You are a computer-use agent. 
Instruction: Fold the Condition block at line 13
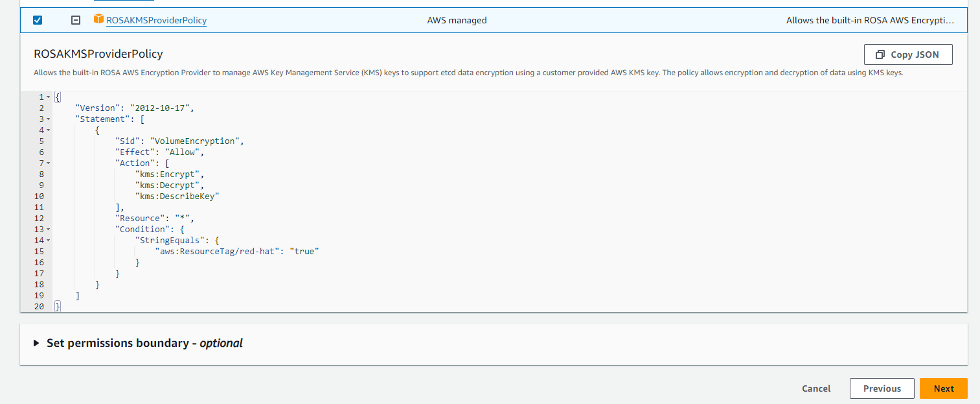tap(48, 230)
